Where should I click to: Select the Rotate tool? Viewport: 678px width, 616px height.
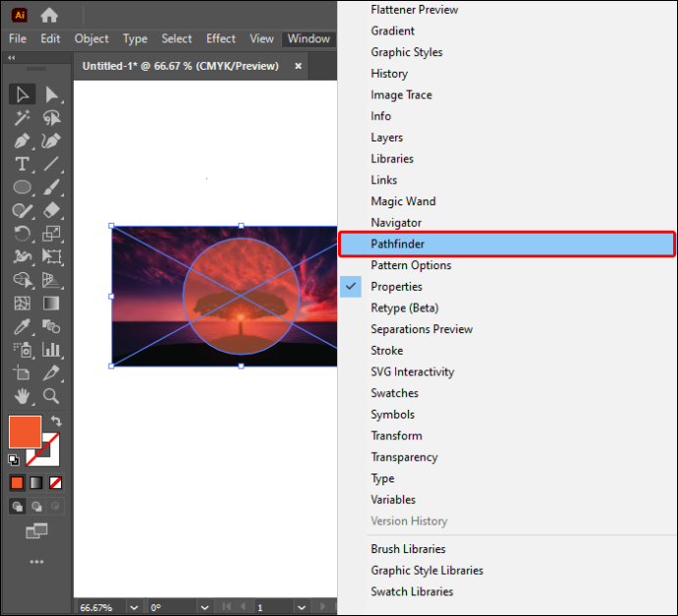click(22, 234)
